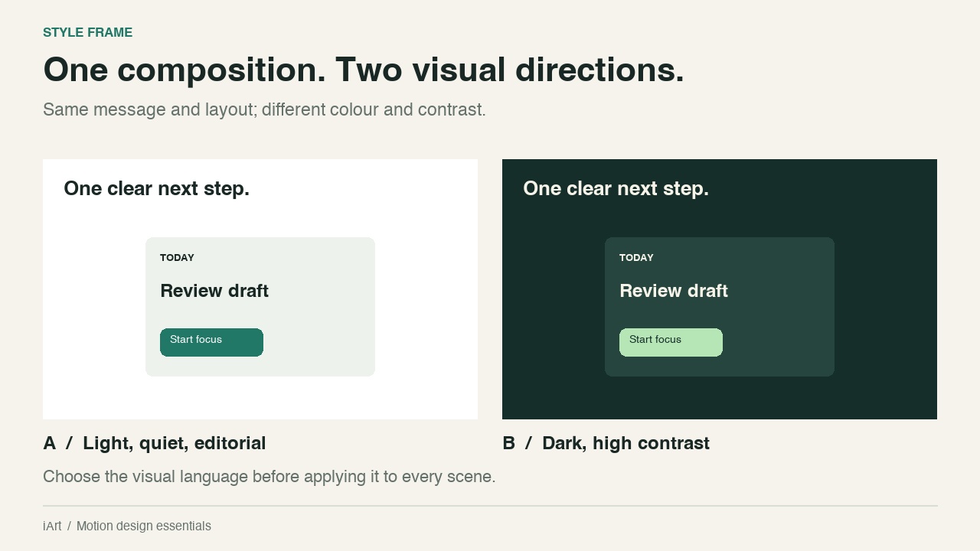980x551 pixels.
Task: Click caption 'B / Dark, high contrast'
Action: coord(606,443)
